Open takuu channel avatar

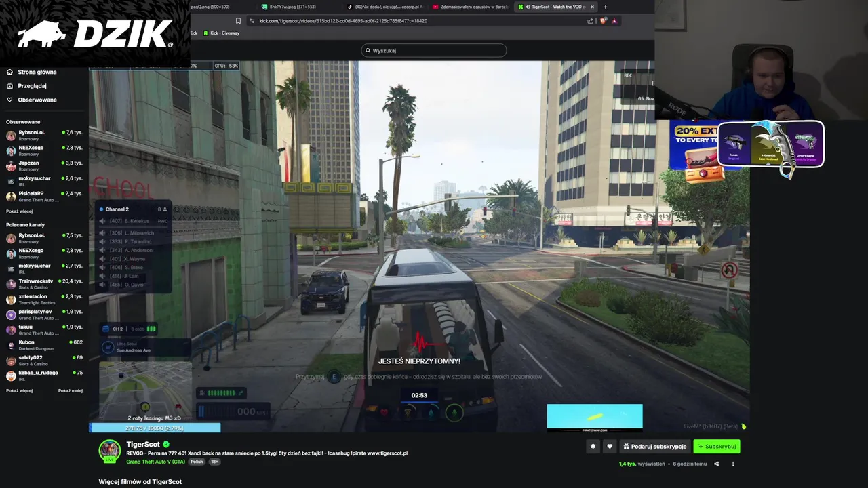coord(11,330)
